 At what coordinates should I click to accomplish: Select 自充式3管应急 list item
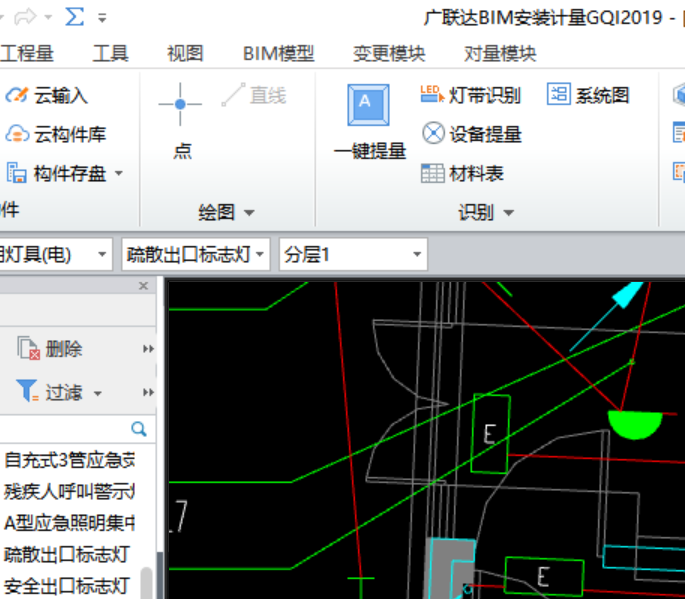pos(70,460)
